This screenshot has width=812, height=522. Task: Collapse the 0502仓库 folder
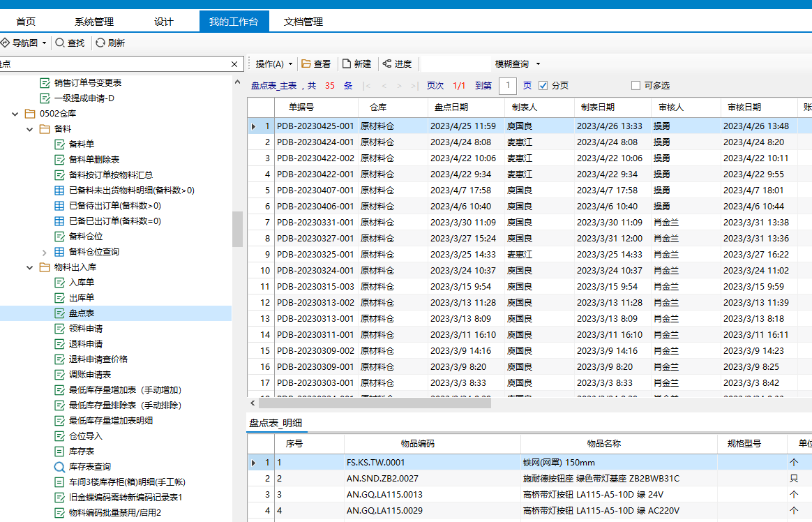coord(15,114)
